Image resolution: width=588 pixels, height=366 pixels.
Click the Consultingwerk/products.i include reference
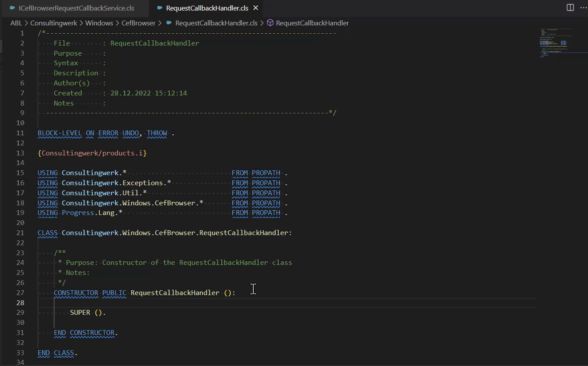pos(92,153)
